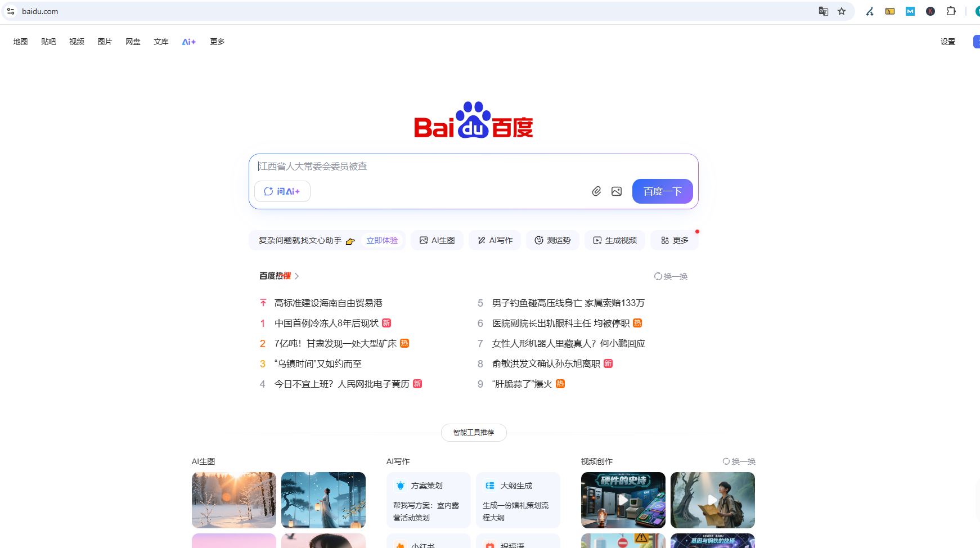980x548 pixels.
Task: Open image search via the camera icon
Action: tap(616, 191)
